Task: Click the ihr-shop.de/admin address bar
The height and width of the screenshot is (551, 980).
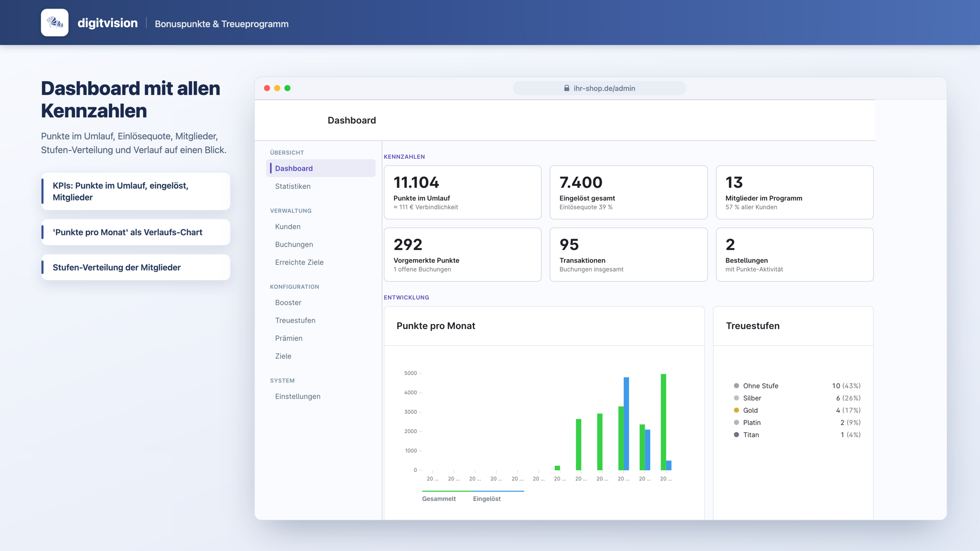Action: tap(599, 88)
